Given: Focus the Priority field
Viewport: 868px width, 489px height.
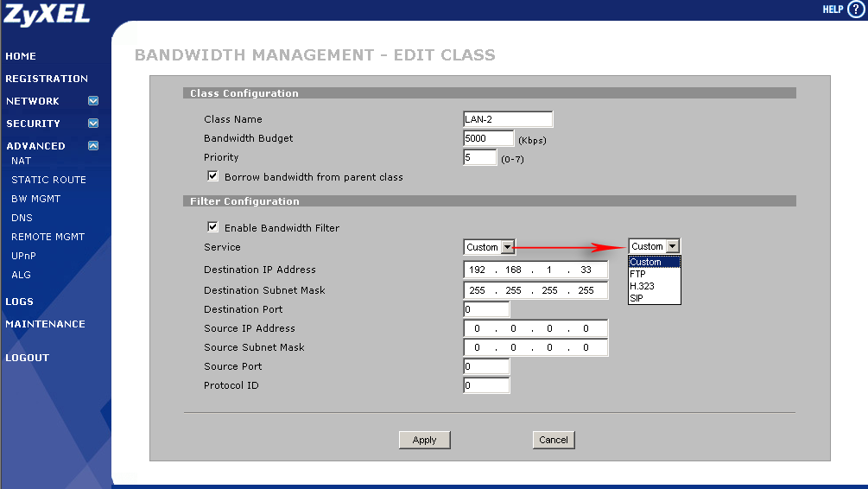Looking at the screenshot, I should pyautogui.click(x=480, y=157).
